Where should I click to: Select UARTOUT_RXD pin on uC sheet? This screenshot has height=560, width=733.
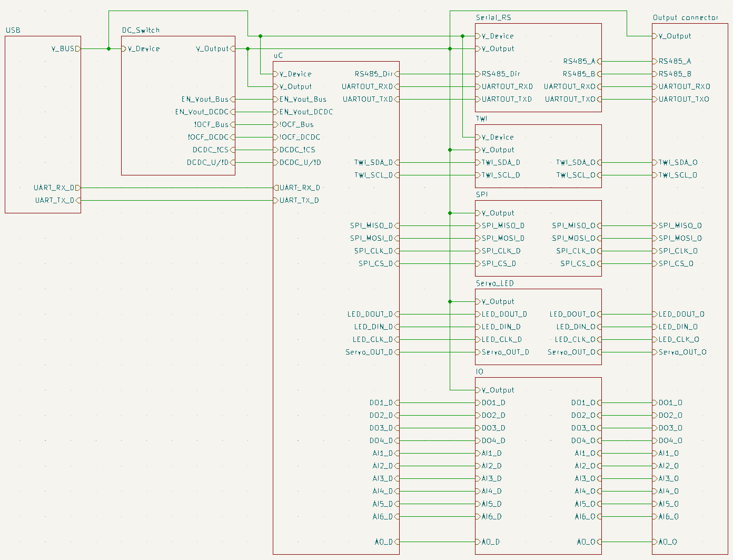(371, 86)
